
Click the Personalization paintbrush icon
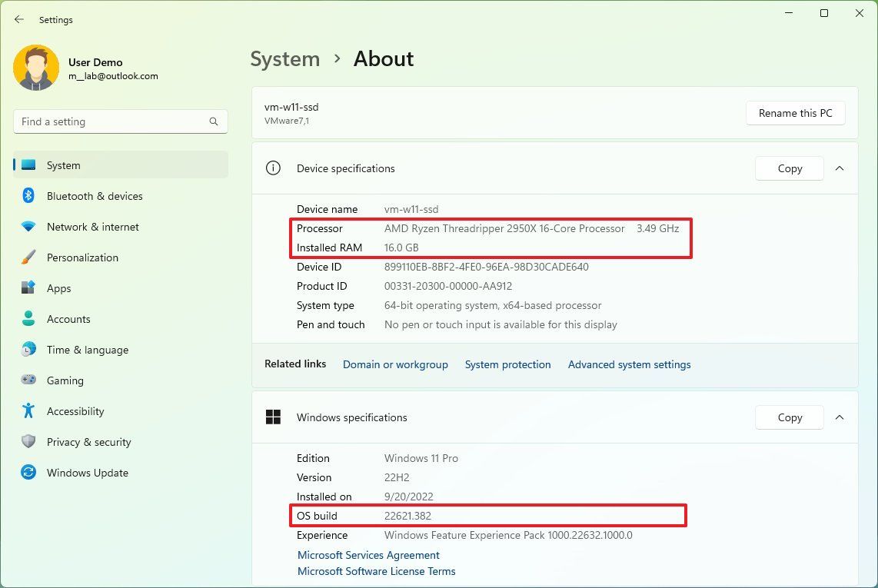[28, 257]
